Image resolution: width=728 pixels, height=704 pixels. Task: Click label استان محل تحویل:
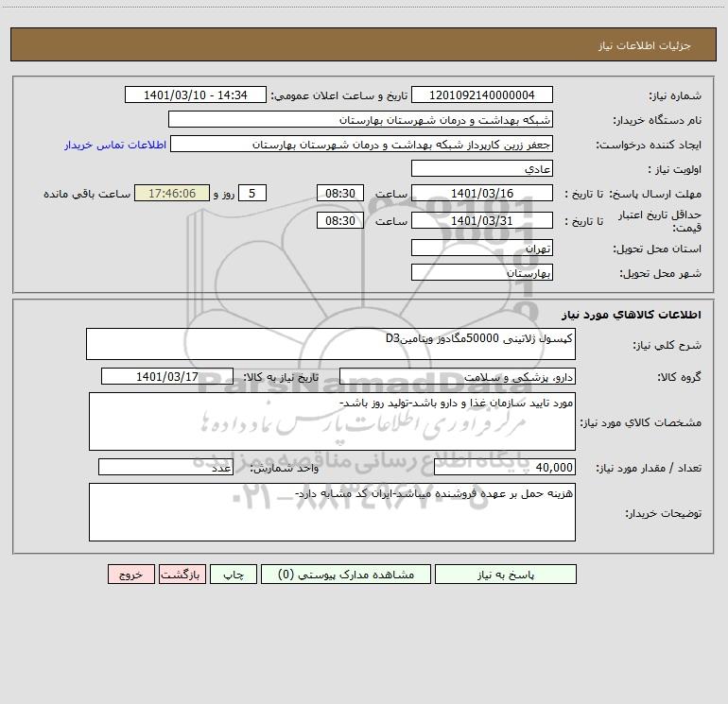657,249
